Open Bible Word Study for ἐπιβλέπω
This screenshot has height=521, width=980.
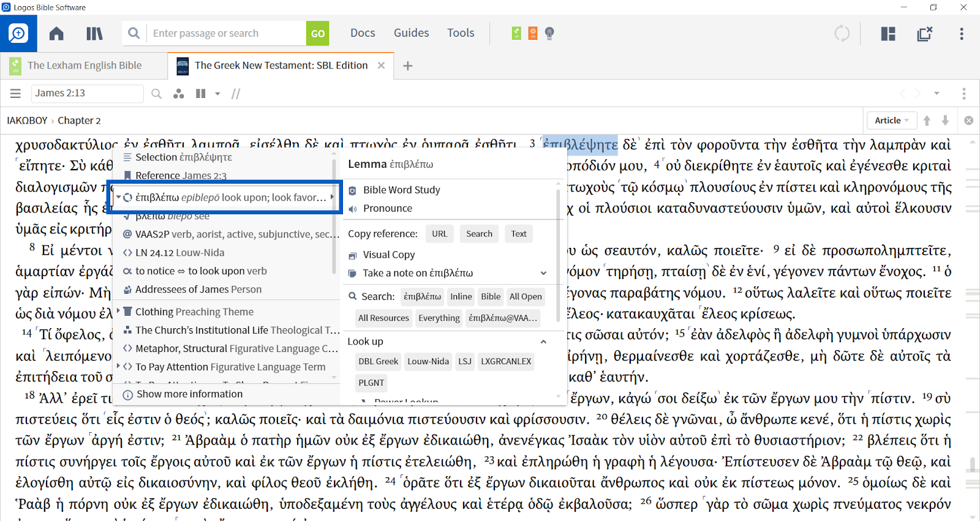(401, 190)
